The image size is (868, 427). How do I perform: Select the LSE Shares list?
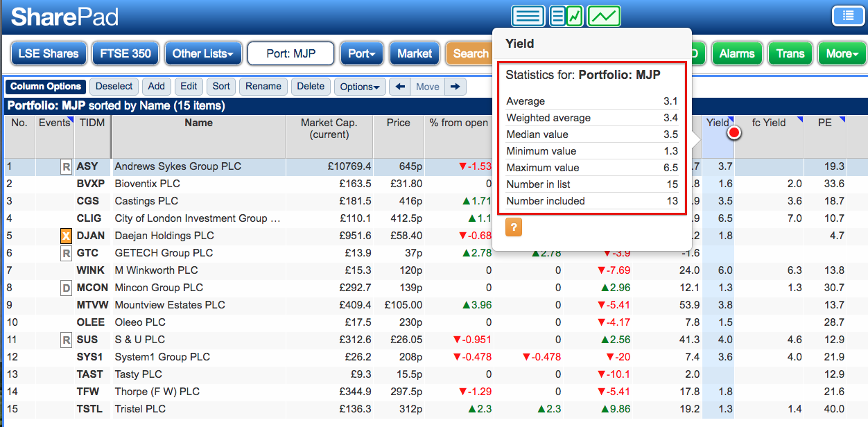point(49,53)
